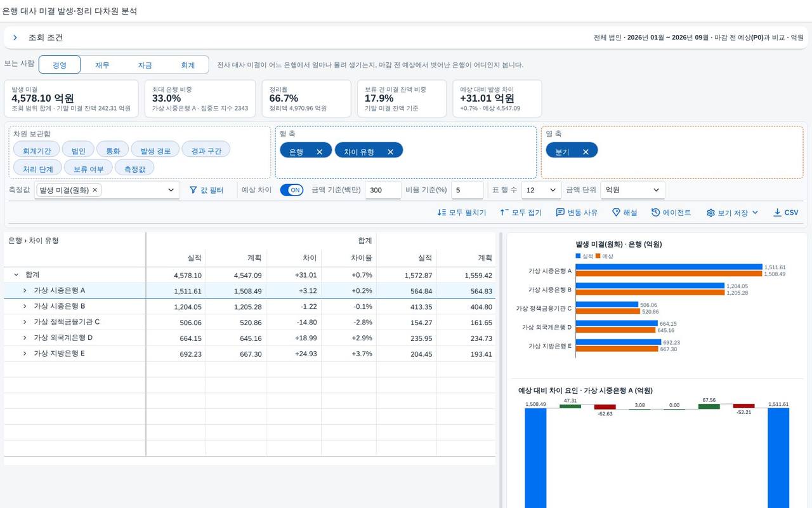Remove the 차이 유형 row axis chip

click(391, 152)
